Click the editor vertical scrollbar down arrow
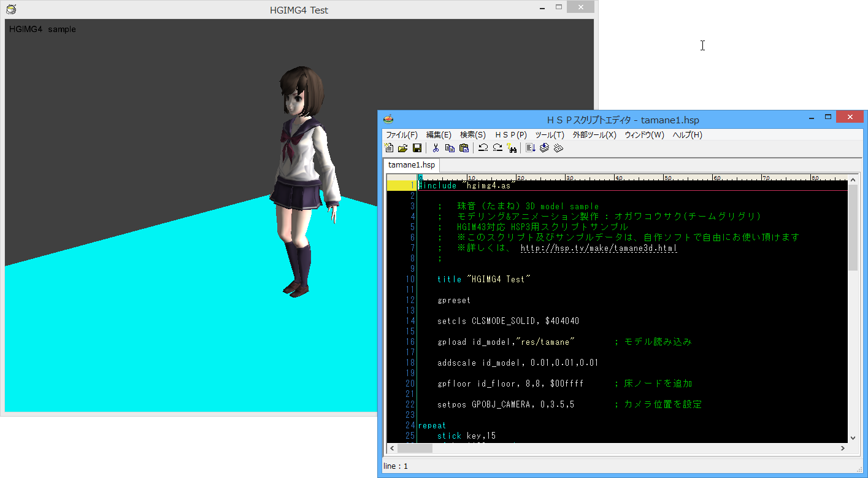Screen dimensions: 868x478 coord(853,438)
